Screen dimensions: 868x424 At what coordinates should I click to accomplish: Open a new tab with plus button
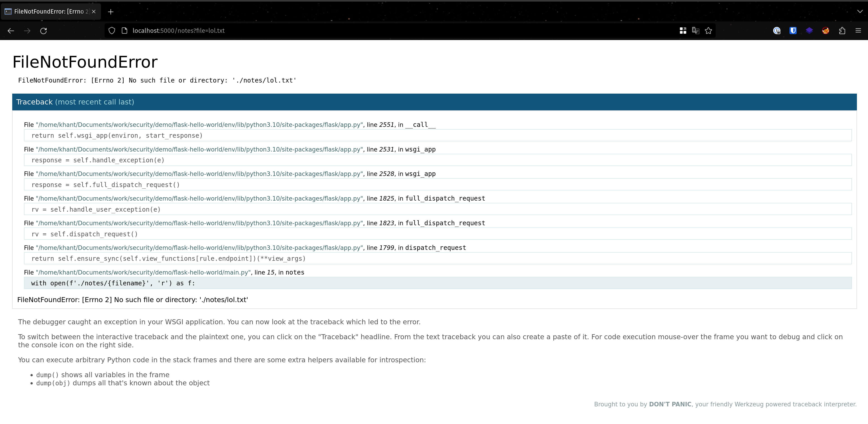(110, 12)
